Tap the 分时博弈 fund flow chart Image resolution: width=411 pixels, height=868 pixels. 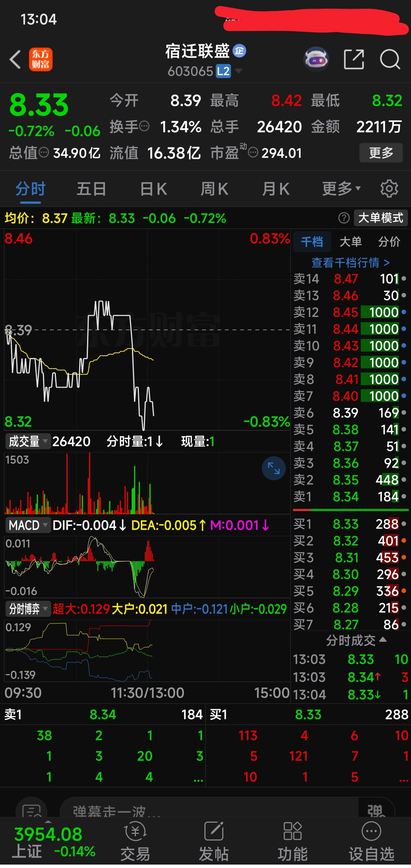pos(147,651)
